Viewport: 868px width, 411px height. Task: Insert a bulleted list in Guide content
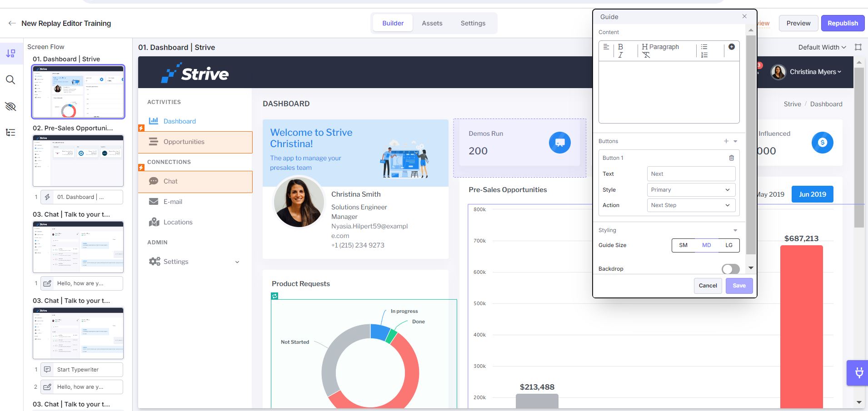coord(704,47)
